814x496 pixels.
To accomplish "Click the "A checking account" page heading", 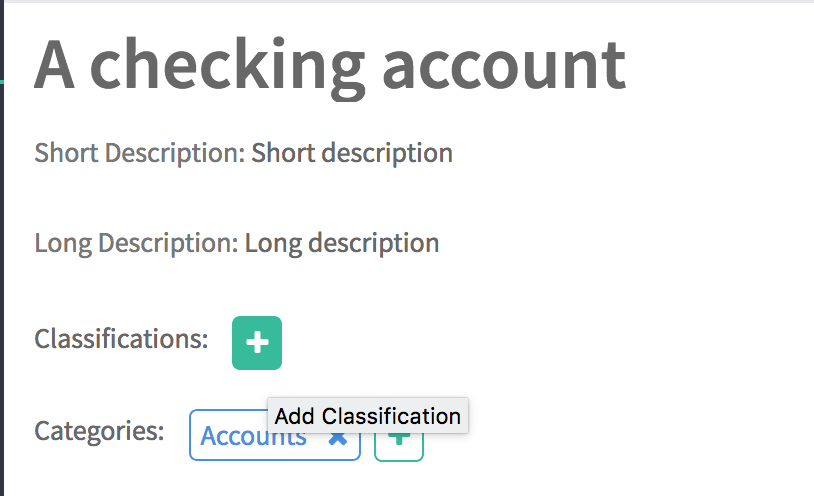I will coord(330,64).
